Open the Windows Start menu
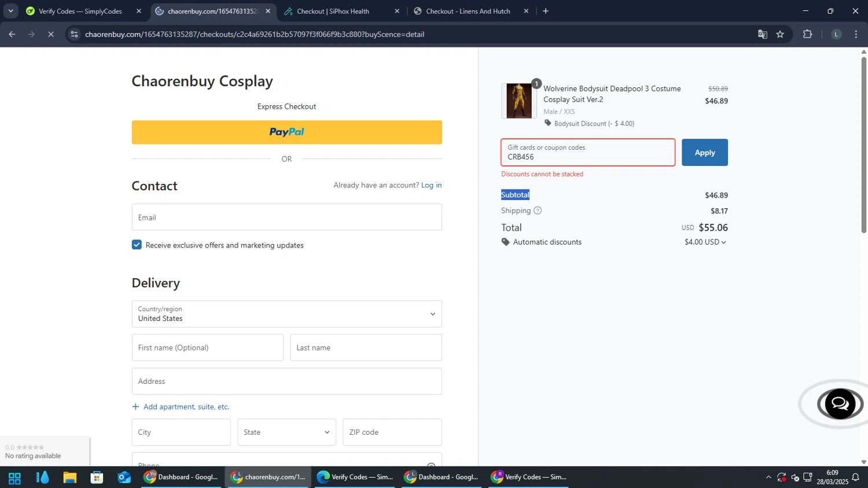Screen dimensions: 868x488 14,478
